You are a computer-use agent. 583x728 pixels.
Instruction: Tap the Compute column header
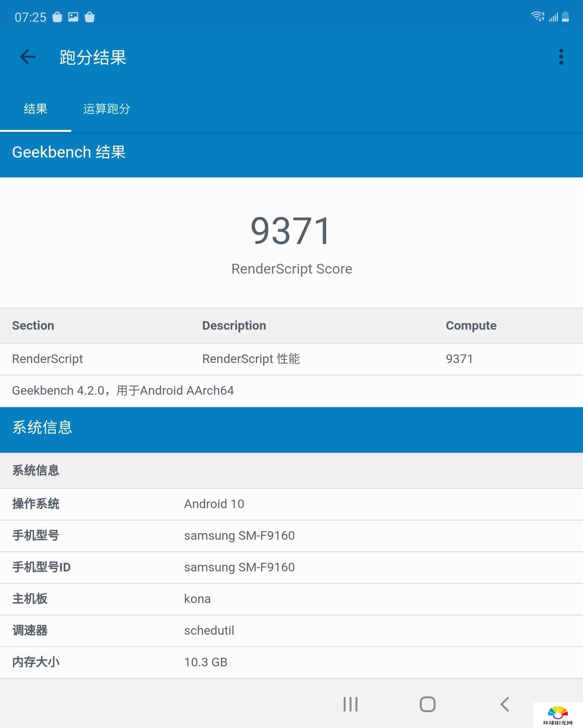click(471, 326)
